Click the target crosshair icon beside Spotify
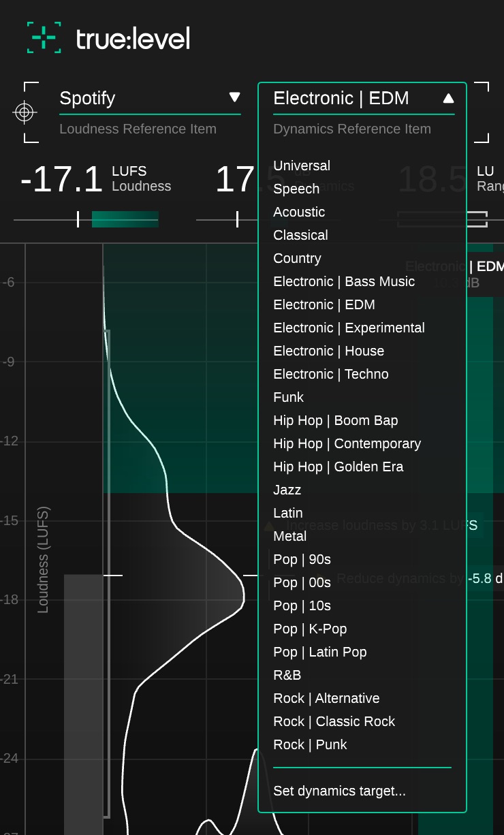This screenshot has width=504, height=835. coord(25,112)
